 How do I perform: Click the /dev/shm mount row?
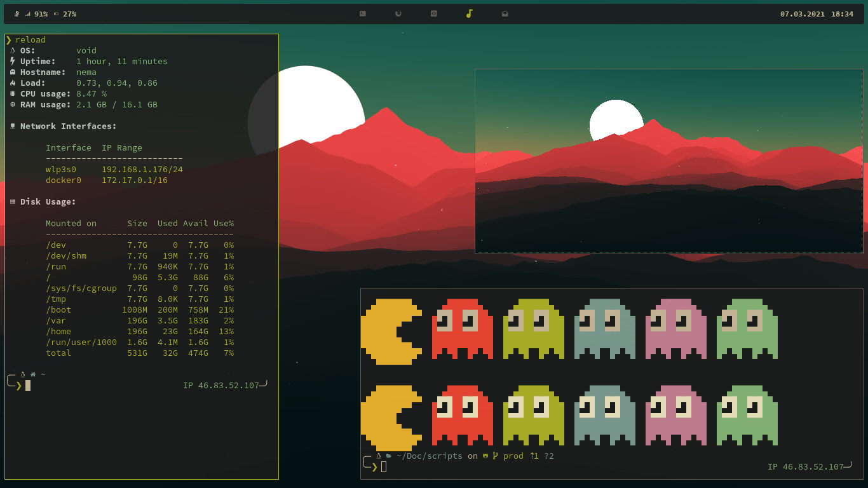[x=140, y=255]
